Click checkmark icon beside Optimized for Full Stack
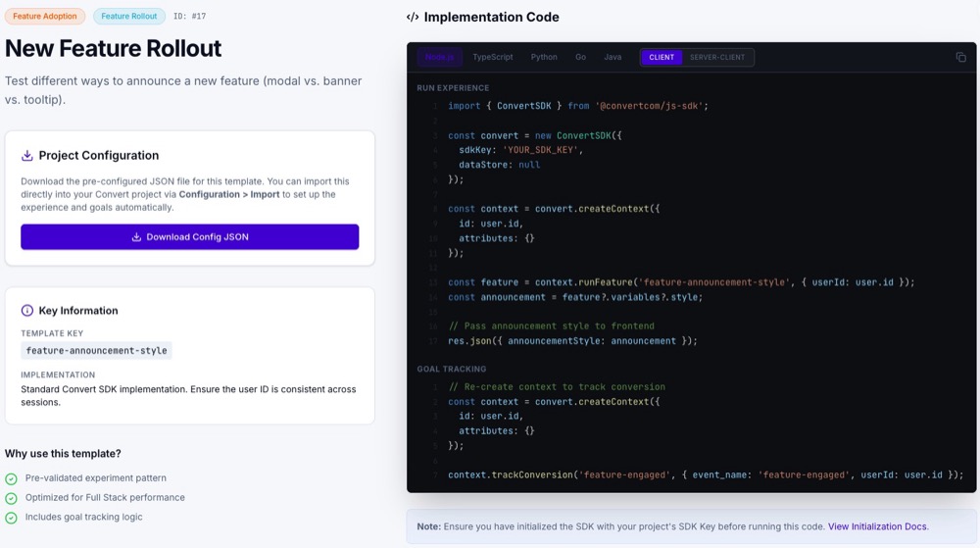 (x=12, y=498)
